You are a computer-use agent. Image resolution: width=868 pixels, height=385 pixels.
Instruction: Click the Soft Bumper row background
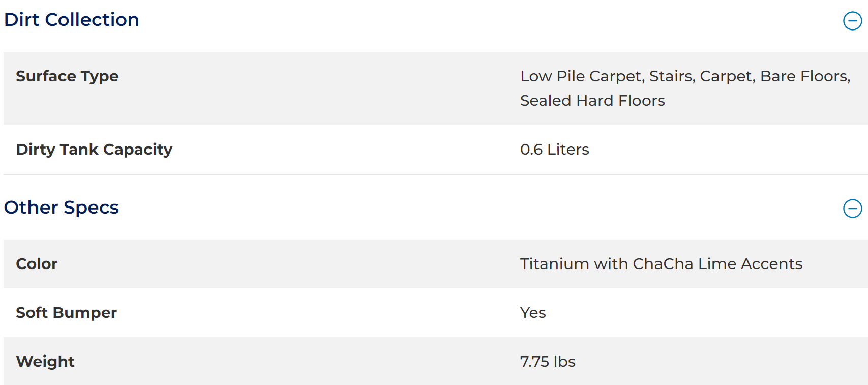coord(436,313)
